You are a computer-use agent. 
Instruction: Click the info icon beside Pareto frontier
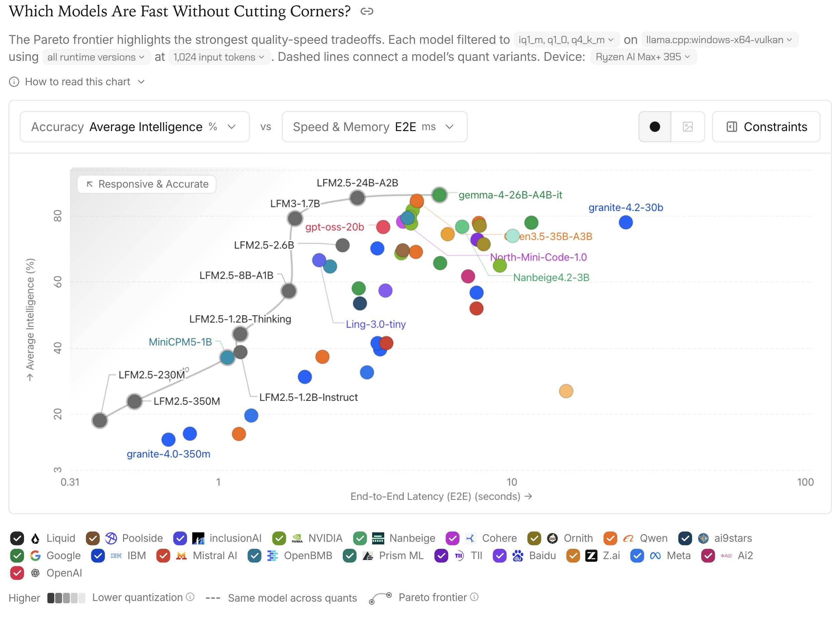(474, 597)
